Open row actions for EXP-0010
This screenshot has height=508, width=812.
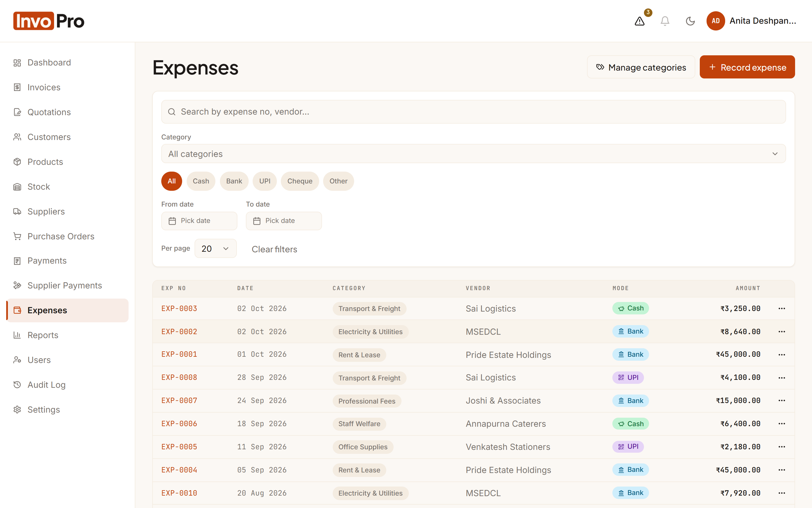782,493
